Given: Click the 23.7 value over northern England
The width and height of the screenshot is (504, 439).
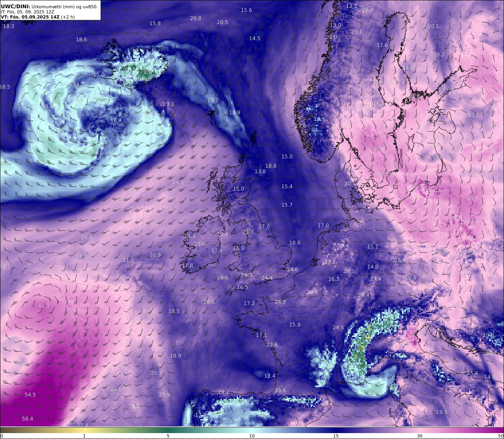Looking at the screenshot, I should pyautogui.click(x=248, y=232).
